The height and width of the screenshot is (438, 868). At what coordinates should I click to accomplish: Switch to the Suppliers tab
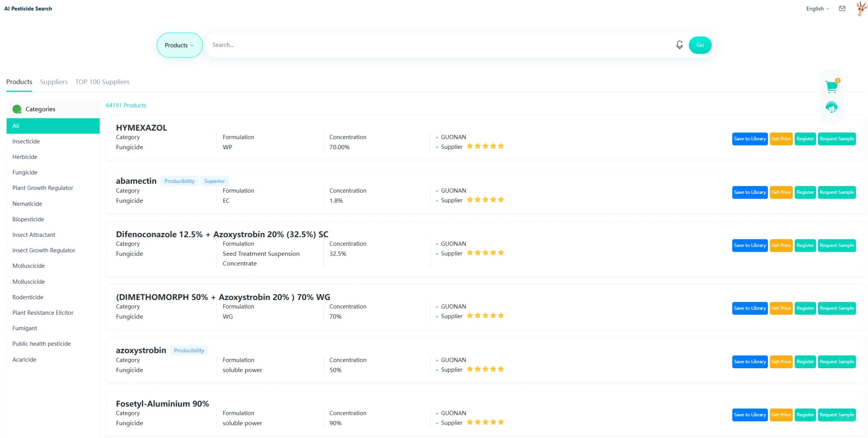pos(54,82)
